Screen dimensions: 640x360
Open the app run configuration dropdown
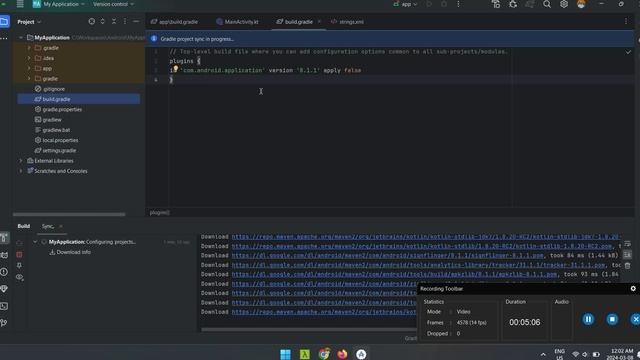[405, 4]
